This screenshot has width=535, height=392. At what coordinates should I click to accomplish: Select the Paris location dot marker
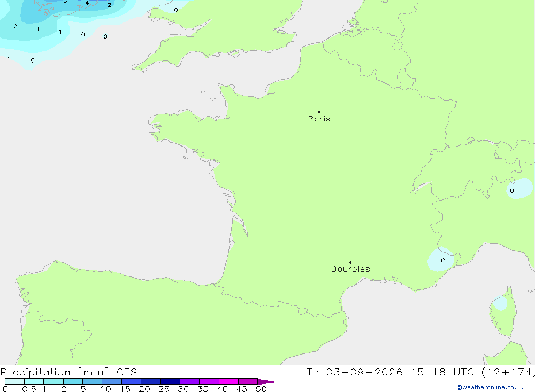319,112
